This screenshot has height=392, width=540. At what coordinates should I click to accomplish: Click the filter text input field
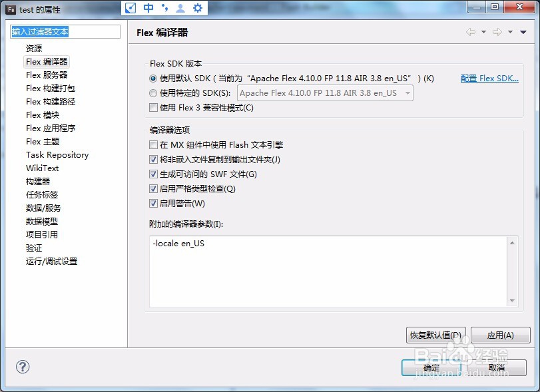(x=65, y=32)
